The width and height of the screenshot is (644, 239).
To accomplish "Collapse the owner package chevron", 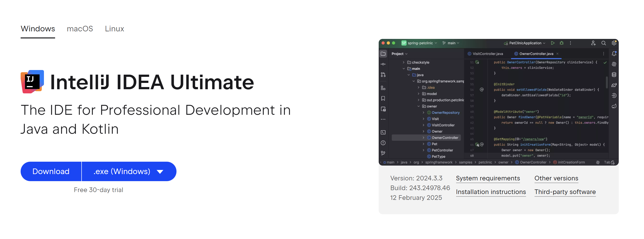I will tap(418, 106).
